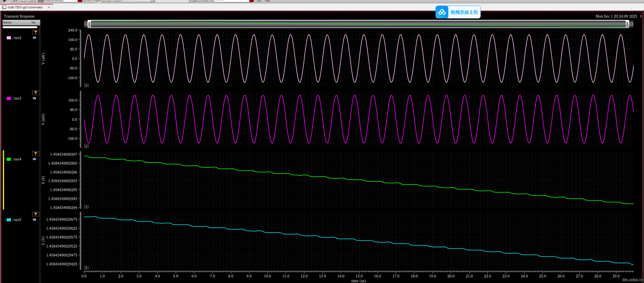The image size is (644, 283).
Task: Hide the /net3 trace using eye icon
Action: (34, 98)
